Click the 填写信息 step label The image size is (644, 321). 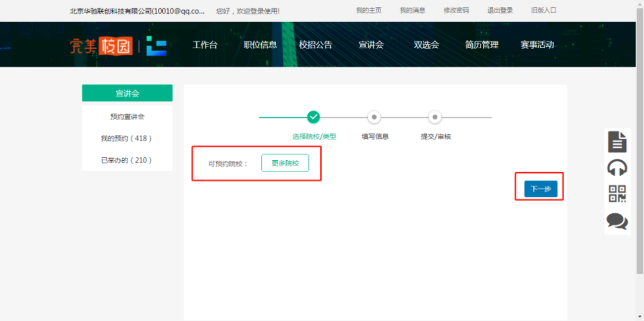point(375,137)
